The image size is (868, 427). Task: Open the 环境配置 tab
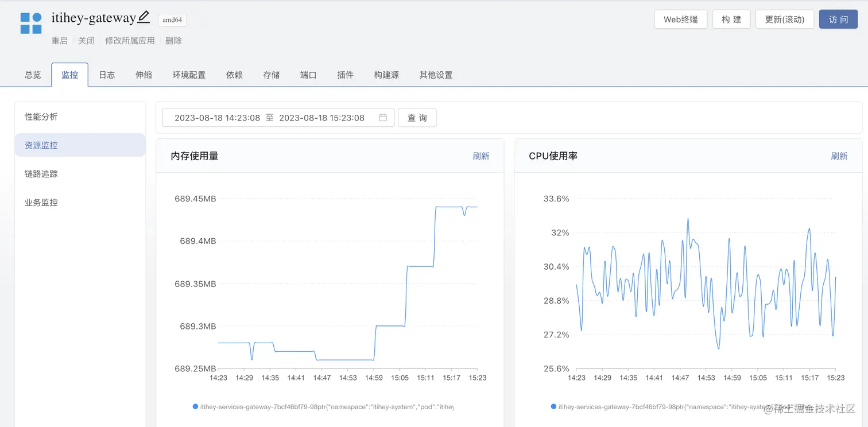[189, 75]
